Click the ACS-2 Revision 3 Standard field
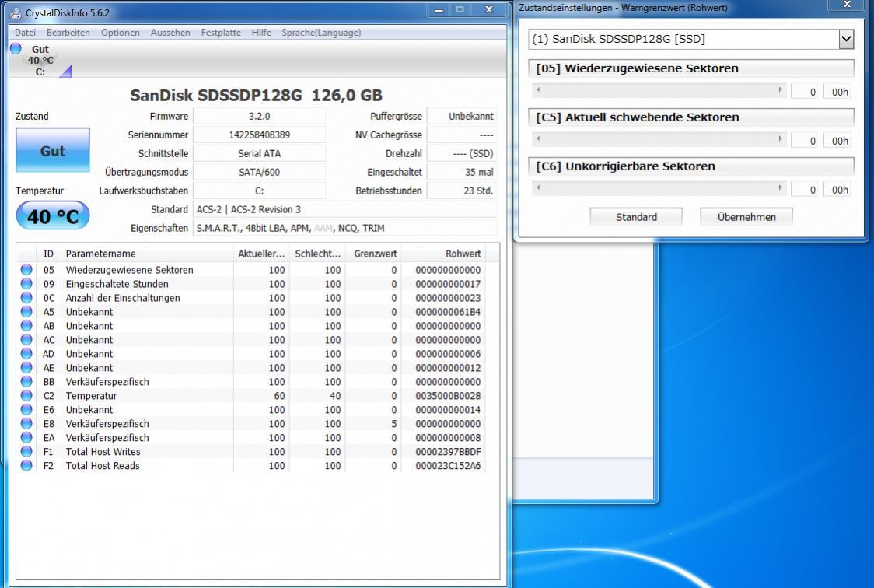874x588 pixels. click(x=344, y=209)
